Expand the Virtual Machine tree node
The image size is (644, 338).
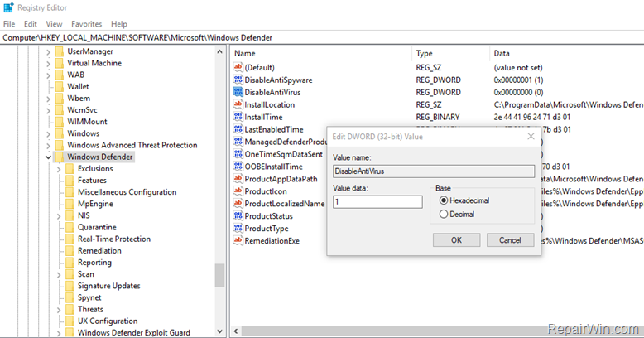[48, 63]
